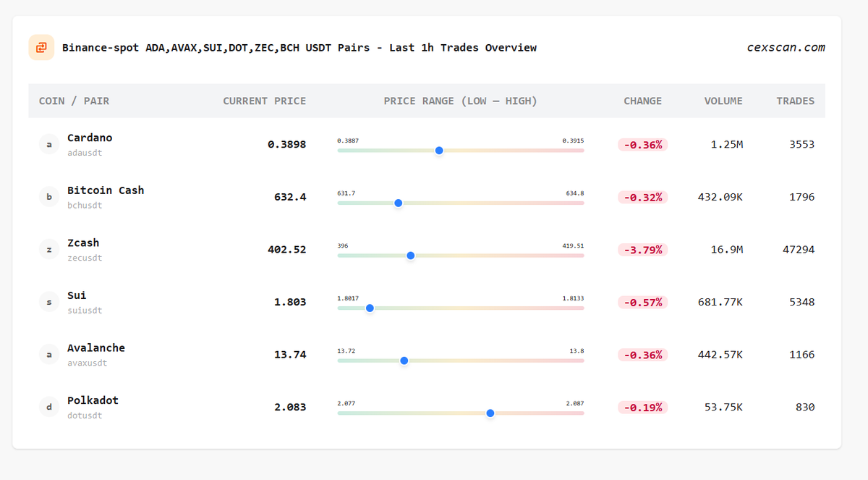Click the -0.57% change badge for Sui
The image size is (868, 480).
click(642, 302)
